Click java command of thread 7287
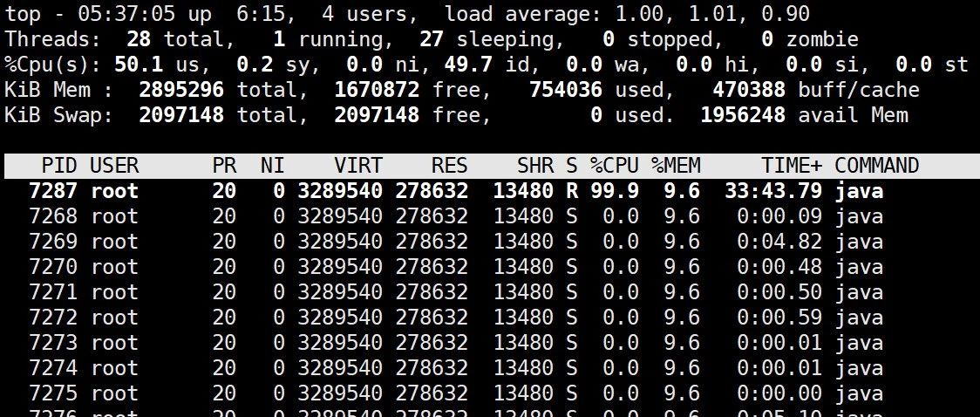This screenshot has width=980, height=417. (x=859, y=191)
